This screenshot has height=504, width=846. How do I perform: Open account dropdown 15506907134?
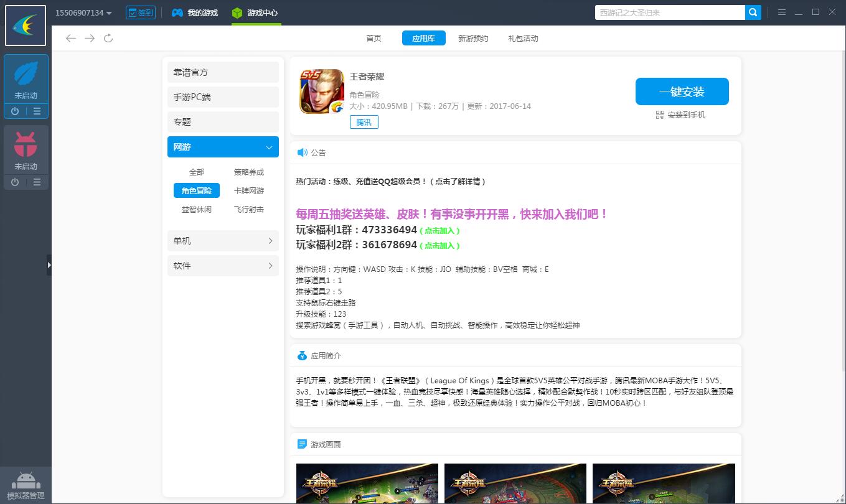[83, 12]
